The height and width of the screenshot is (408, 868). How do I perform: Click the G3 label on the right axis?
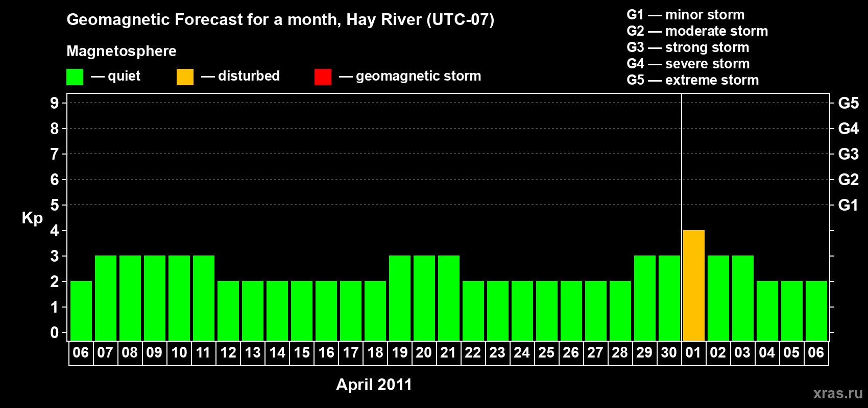848,154
